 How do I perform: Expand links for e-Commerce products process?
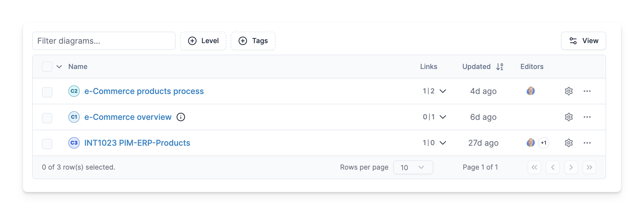click(443, 91)
